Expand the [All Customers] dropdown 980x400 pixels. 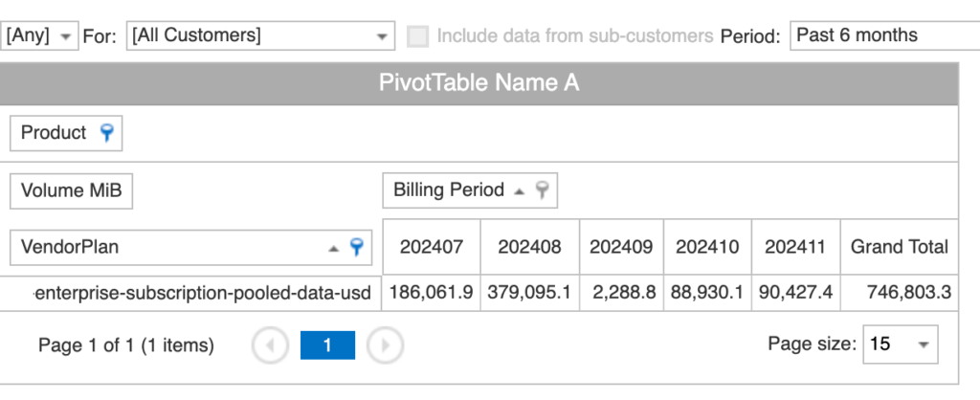point(383,36)
